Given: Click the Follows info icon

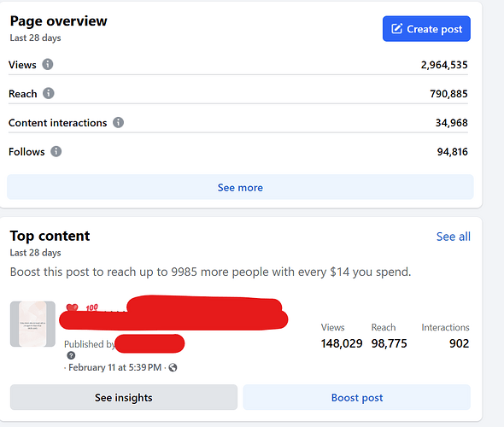Looking at the screenshot, I should tap(56, 151).
